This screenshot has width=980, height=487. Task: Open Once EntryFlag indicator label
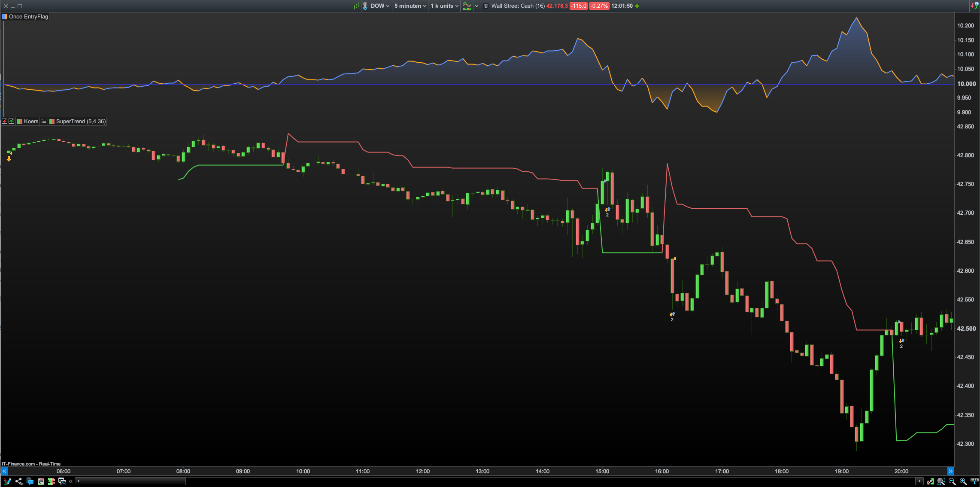click(x=28, y=17)
